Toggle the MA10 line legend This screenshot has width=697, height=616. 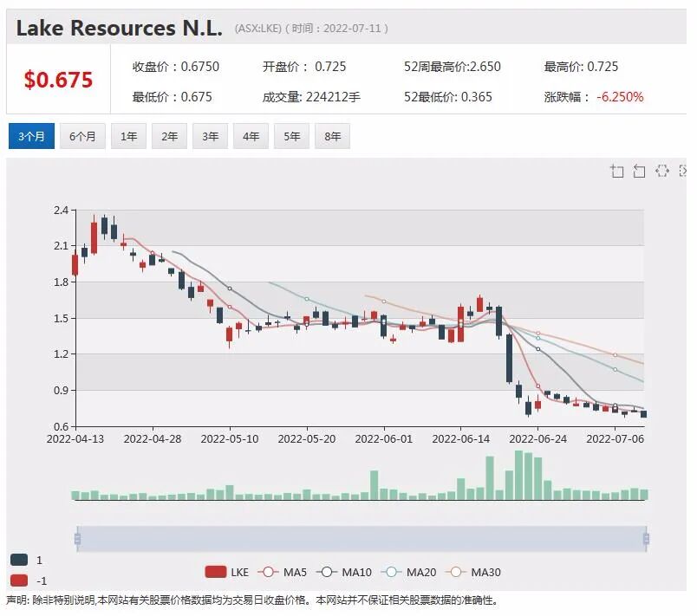click(344, 572)
